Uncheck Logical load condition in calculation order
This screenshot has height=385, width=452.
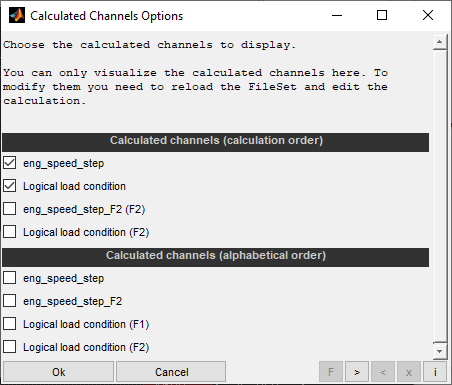(x=10, y=186)
